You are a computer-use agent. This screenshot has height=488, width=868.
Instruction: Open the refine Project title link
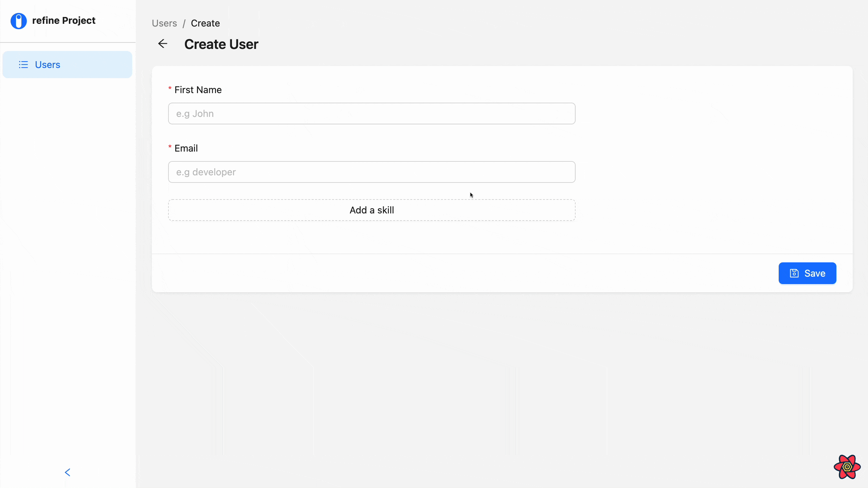click(x=64, y=21)
